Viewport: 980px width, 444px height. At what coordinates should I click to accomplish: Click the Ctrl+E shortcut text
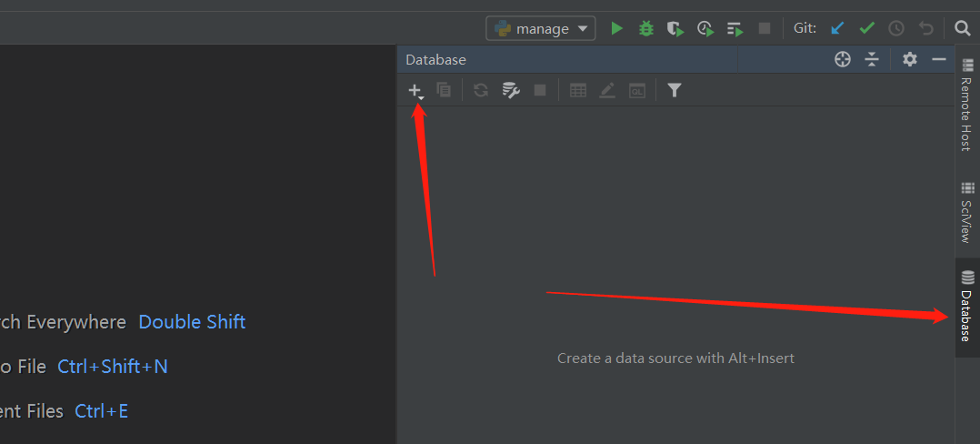click(x=101, y=411)
